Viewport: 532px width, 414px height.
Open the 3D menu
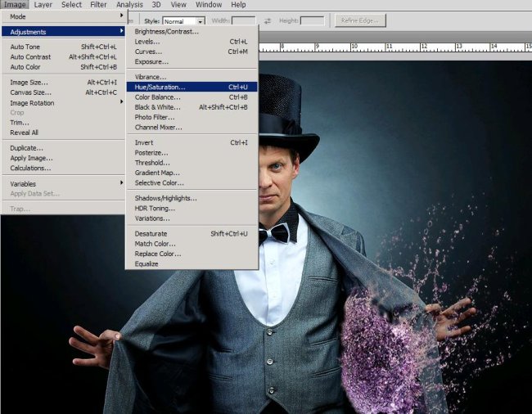coord(156,4)
